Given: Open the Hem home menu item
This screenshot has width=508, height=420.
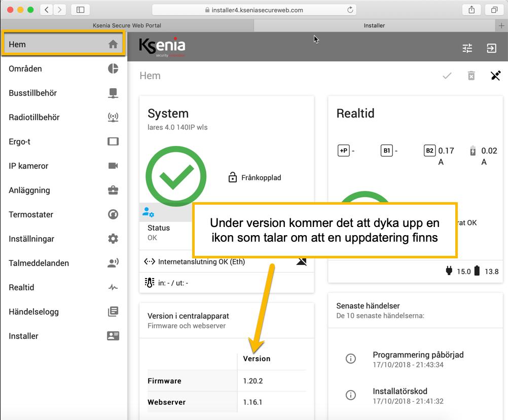Looking at the screenshot, I should pos(63,44).
